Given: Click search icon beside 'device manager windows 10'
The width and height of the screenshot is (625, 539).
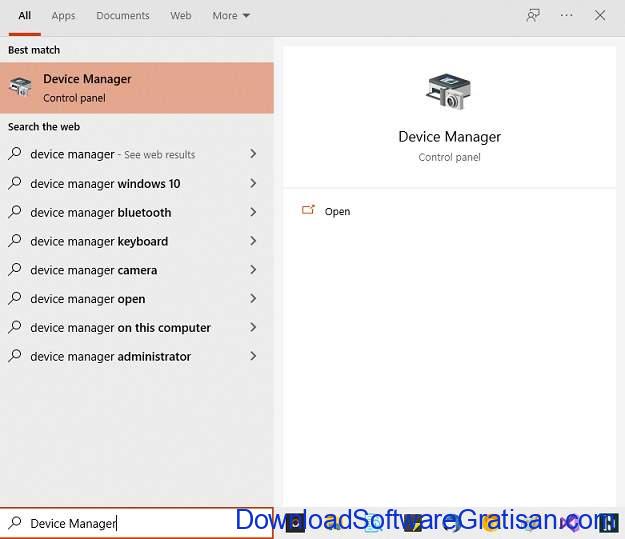Looking at the screenshot, I should point(15,183).
